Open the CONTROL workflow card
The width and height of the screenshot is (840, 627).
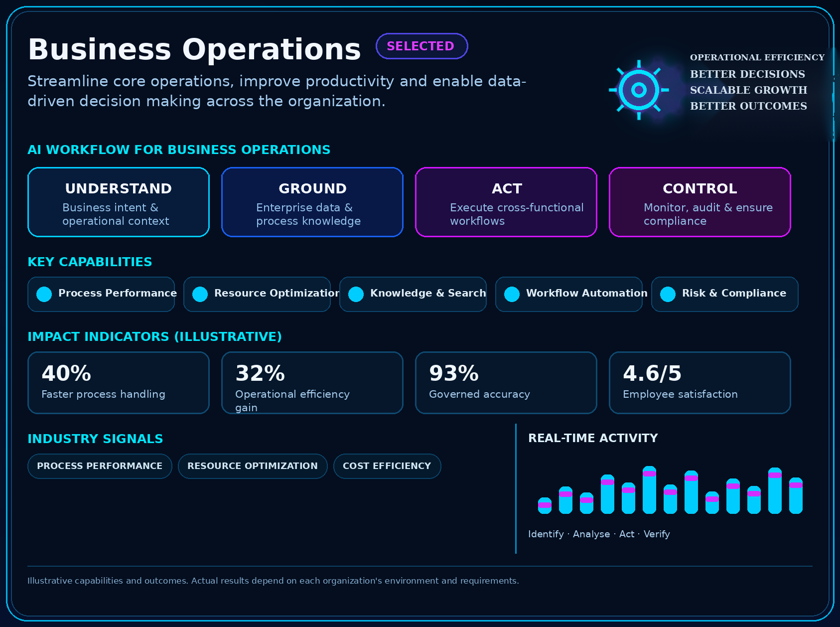coord(700,202)
